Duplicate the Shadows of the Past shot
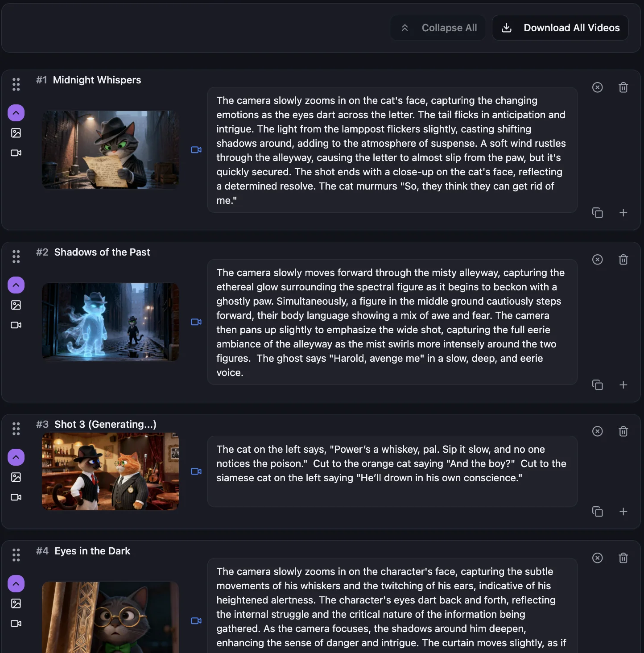The image size is (644, 653). (597, 385)
